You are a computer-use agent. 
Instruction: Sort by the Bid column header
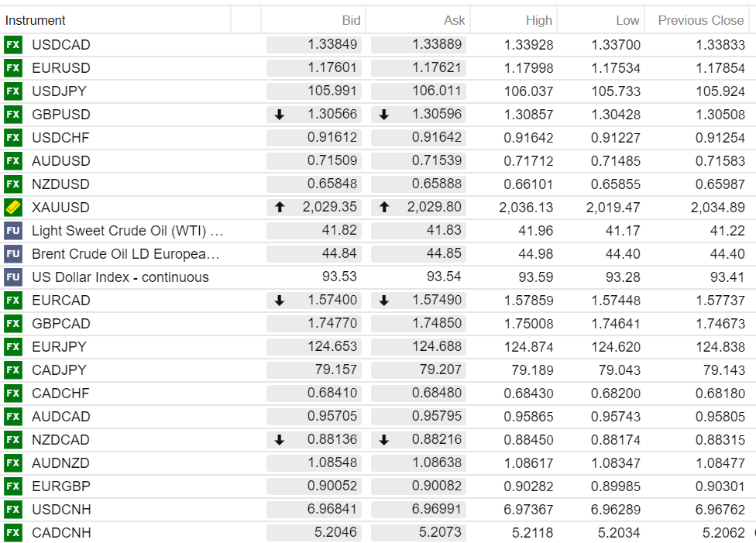(351, 20)
